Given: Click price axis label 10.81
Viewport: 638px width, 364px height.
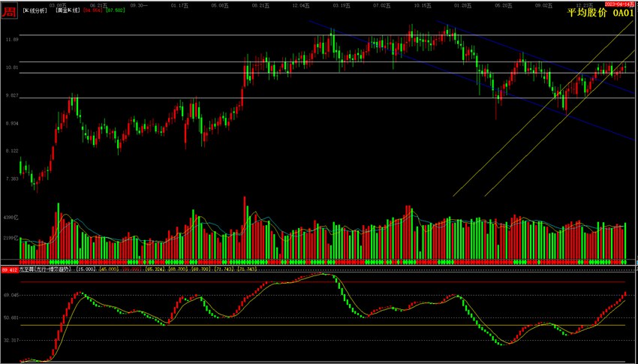Looking at the screenshot, I should (x=11, y=68).
